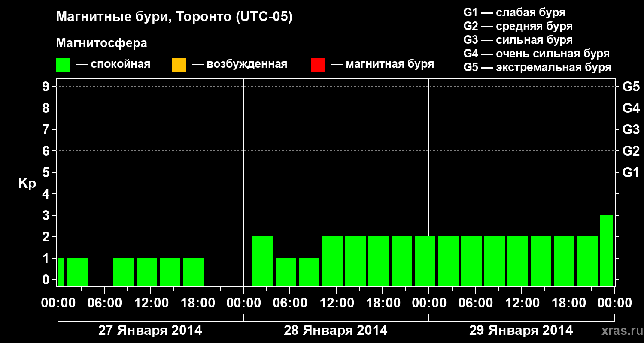Click the G4 — очень сильная буря legend line
Viewport: 644px width, 343px height.
click(537, 54)
